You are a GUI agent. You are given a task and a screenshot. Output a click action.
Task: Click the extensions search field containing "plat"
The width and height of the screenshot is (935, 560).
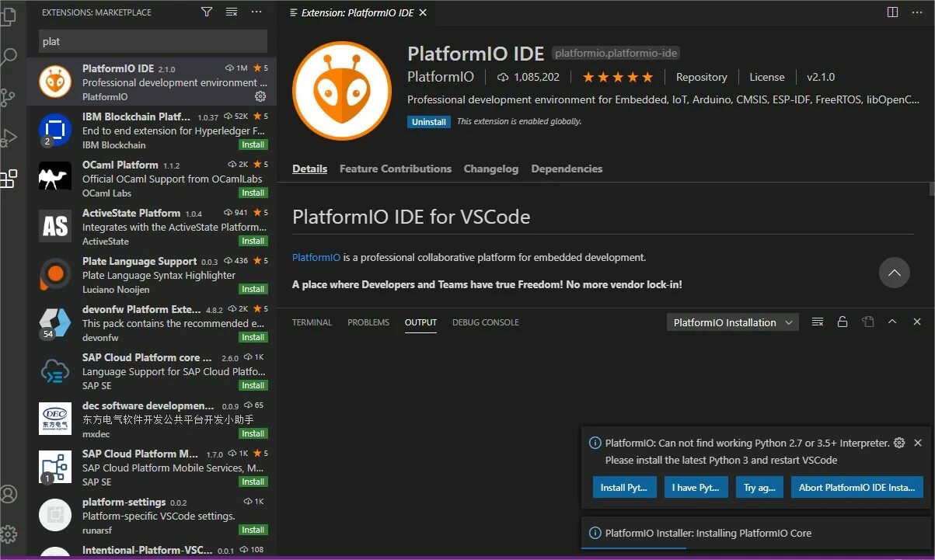click(x=152, y=41)
